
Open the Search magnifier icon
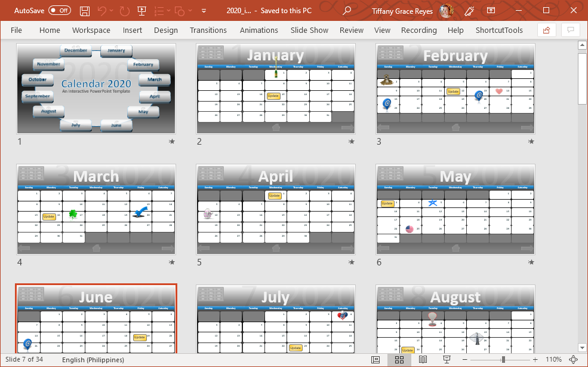(347, 11)
